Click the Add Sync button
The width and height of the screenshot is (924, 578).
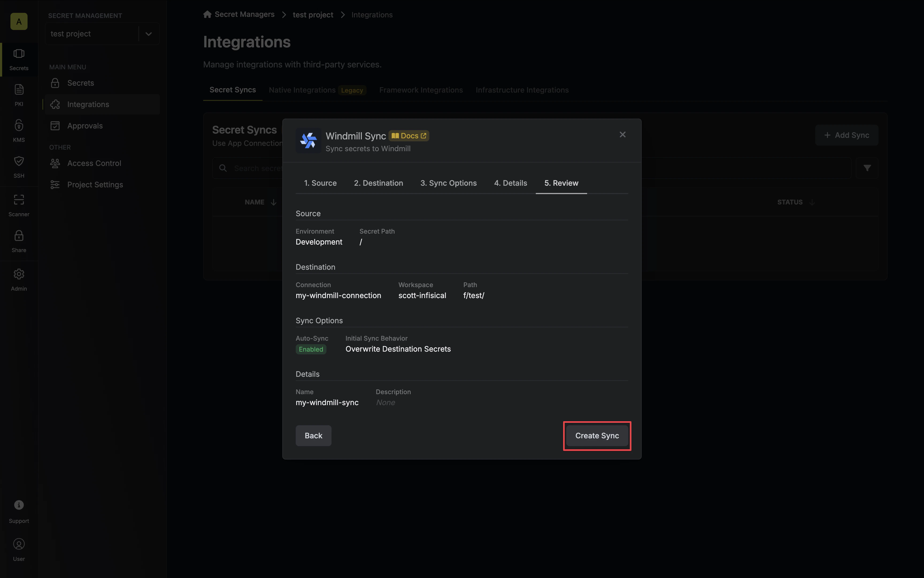846,135
